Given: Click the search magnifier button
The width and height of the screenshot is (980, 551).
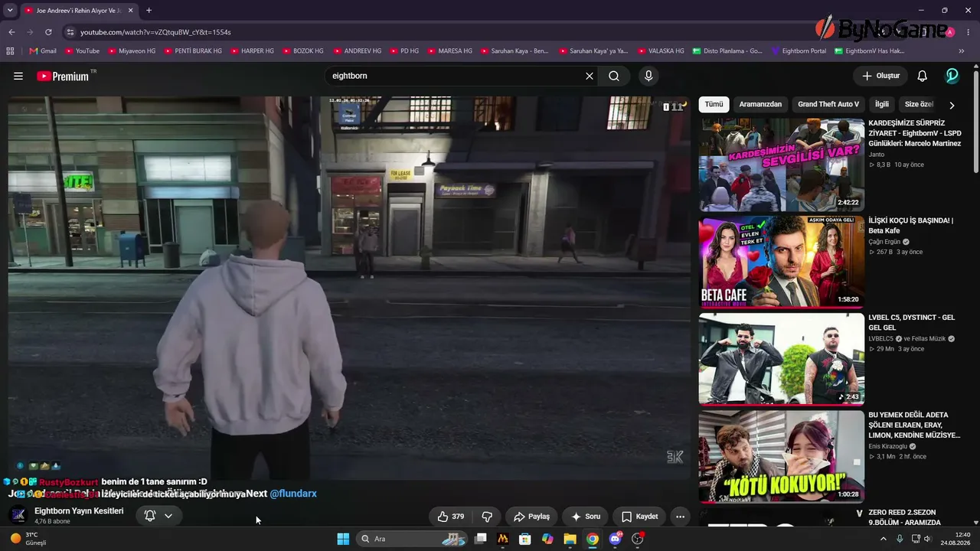Looking at the screenshot, I should (x=614, y=76).
